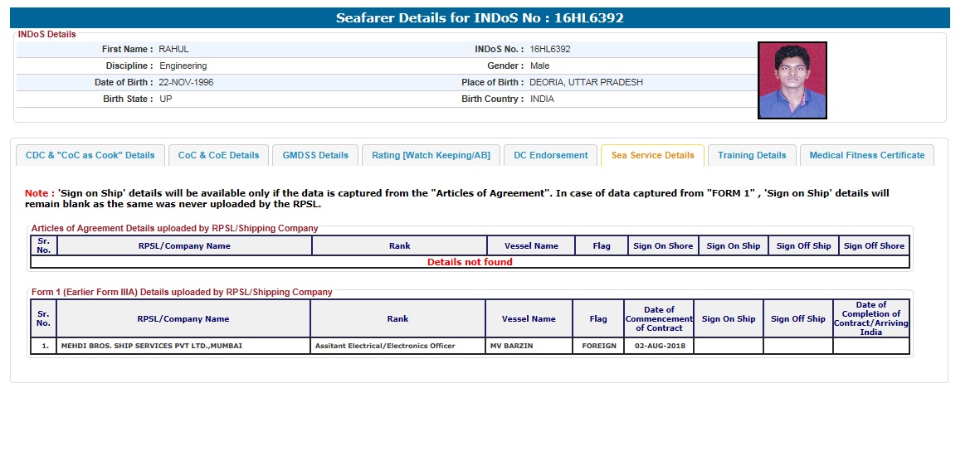Click the INDoS No. value 16HL6392
This screenshot has height=456, width=980.
(549, 49)
